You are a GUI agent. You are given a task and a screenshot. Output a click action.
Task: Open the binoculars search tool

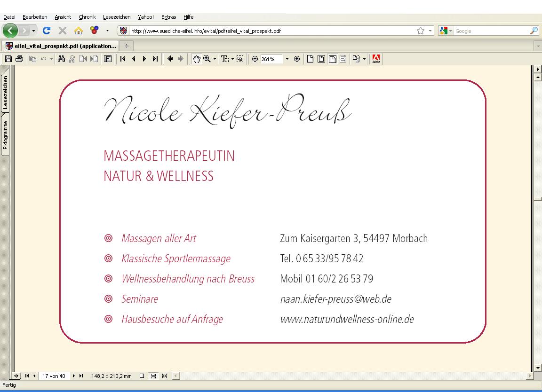coord(61,59)
